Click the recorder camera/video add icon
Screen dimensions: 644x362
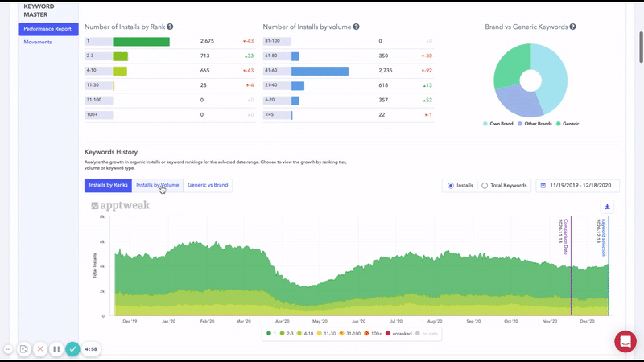pyautogui.click(x=24, y=349)
